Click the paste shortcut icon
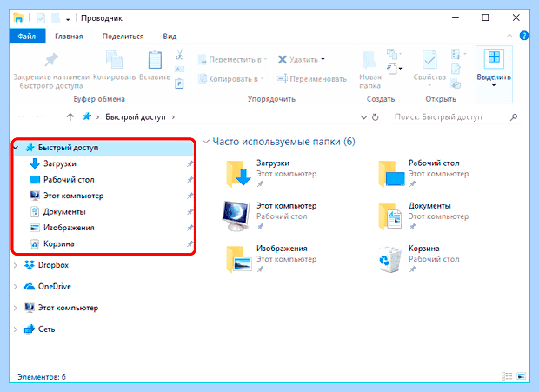The image size is (539, 392). pyautogui.click(x=179, y=83)
